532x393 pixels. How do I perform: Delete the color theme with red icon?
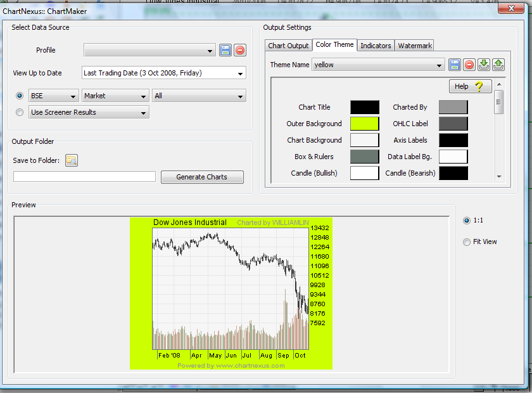pos(469,65)
